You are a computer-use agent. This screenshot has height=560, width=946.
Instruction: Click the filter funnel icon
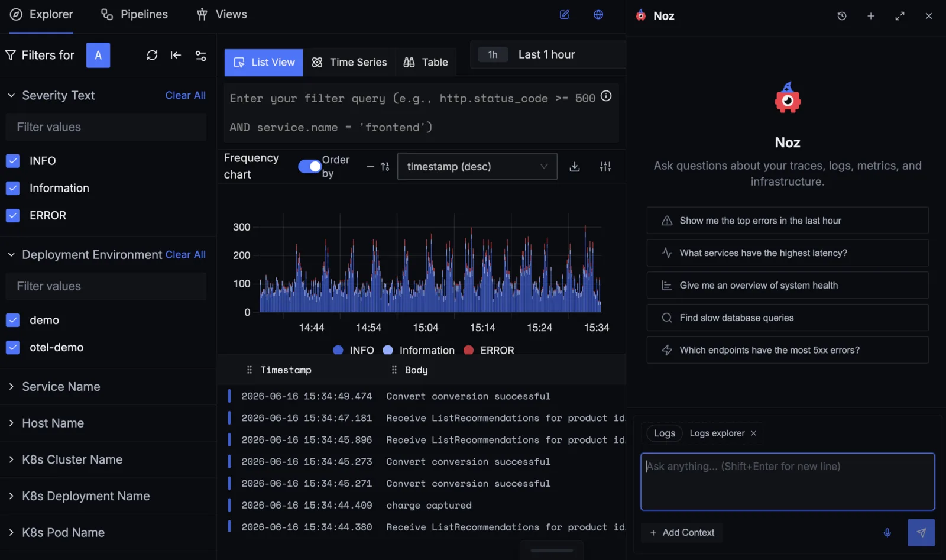pos(11,55)
